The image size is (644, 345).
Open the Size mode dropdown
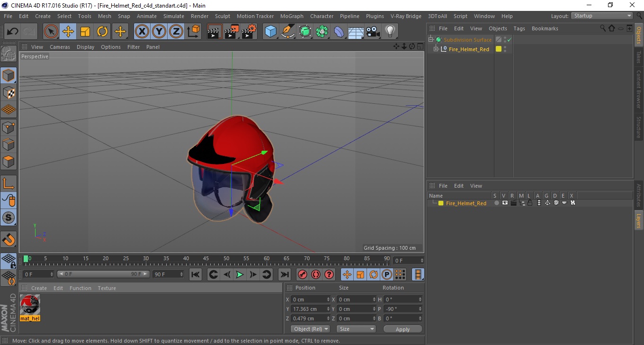coord(356,329)
